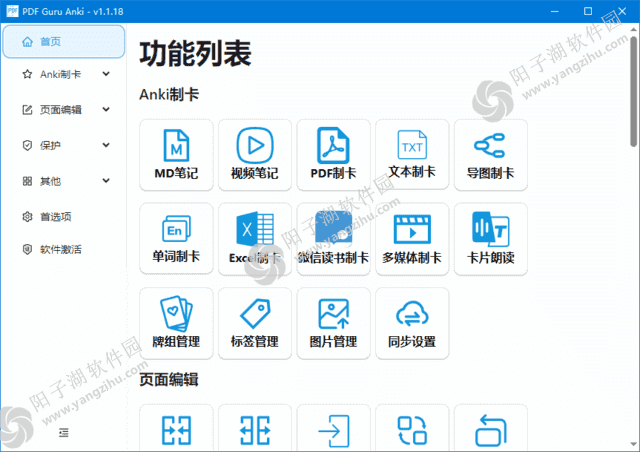Open the 视频笔记 tool
The height and width of the screenshot is (452, 640).
(x=255, y=155)
